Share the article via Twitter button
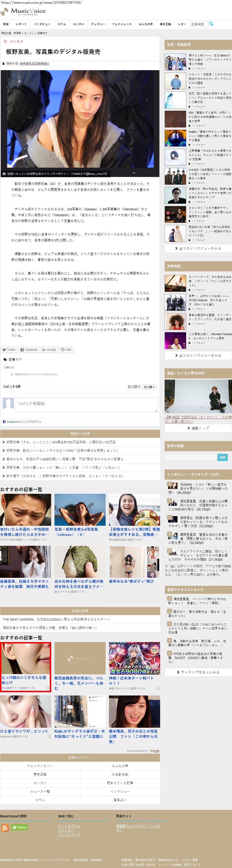 coord(9,350)
